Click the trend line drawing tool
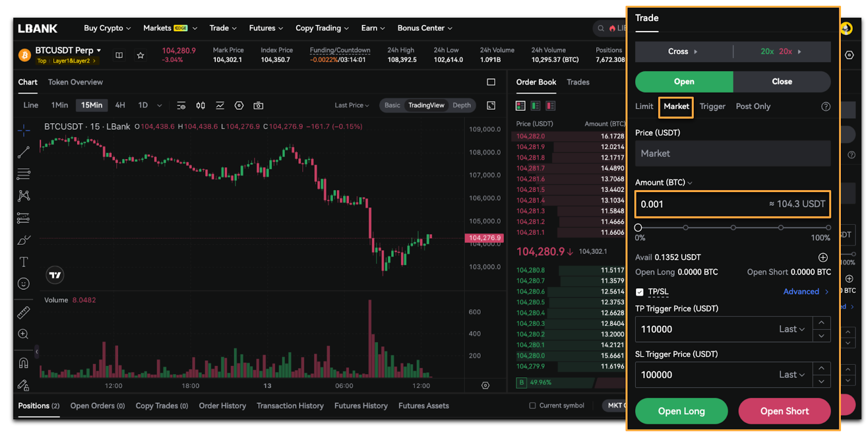The height and width of the screenshot is (438, 868). coord(23,153)
